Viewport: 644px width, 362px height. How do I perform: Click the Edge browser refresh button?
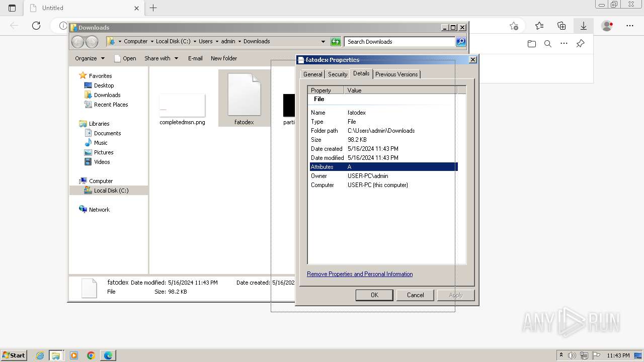[36, 26]
